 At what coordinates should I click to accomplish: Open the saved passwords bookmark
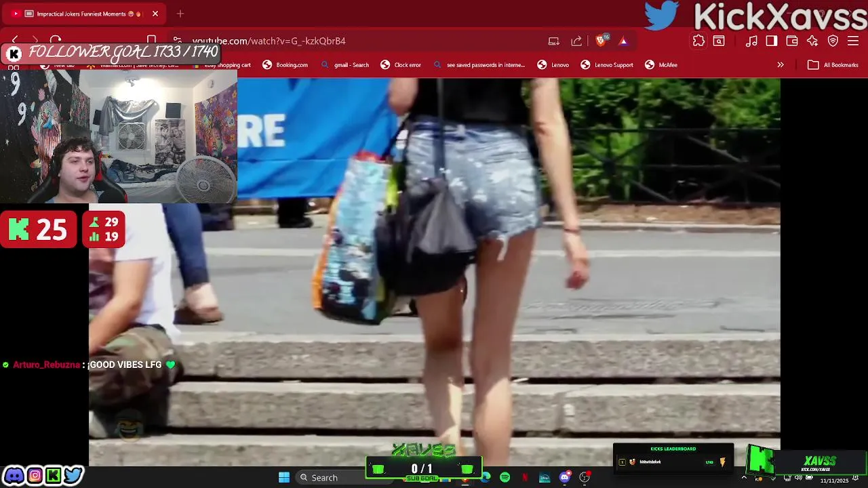pyautogui.click(x=479, y=65)
